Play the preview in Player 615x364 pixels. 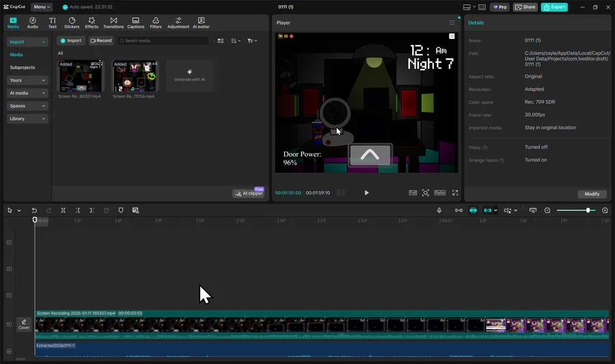[366, 193]
